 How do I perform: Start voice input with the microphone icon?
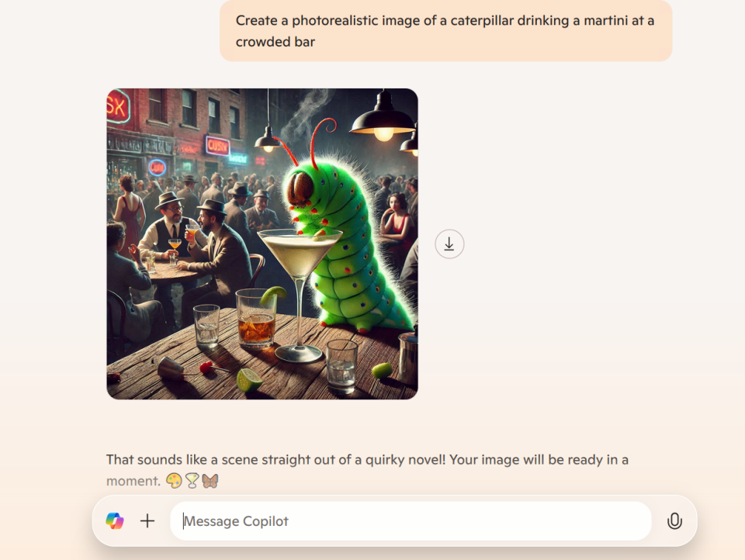coord(674,521)
